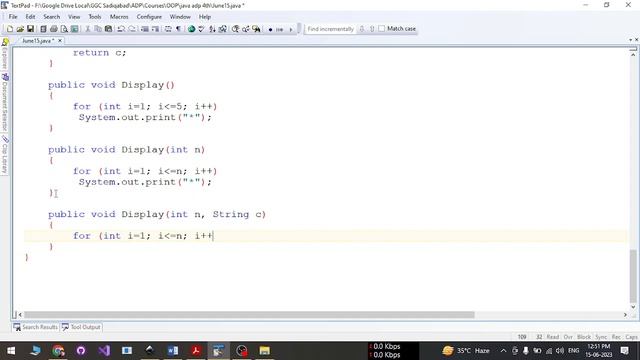Image resolution: width=640 pixels, height=360 pixels.
Task: Click the 'return c;' line in the editor
Action: [x=100, y=53]
